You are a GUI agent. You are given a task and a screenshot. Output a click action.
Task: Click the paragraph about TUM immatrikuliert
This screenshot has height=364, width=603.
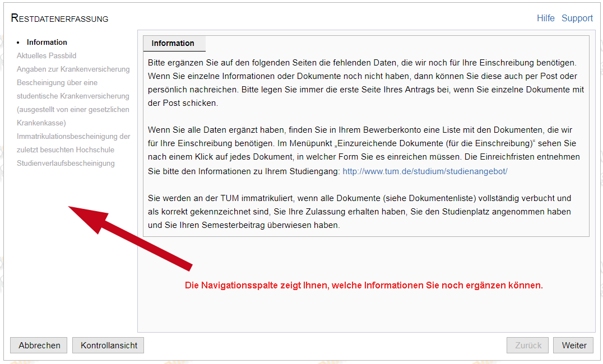point(359,212)
